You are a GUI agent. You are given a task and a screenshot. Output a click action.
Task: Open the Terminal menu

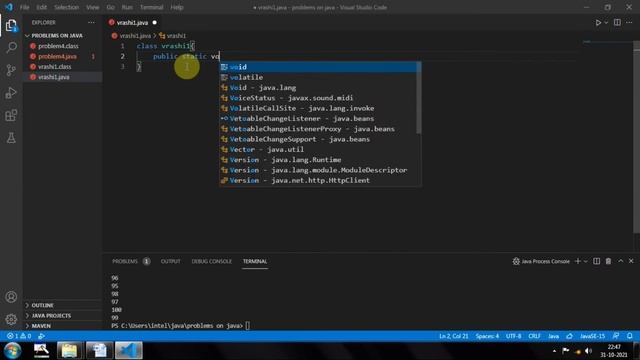click(x=151, y=7)
